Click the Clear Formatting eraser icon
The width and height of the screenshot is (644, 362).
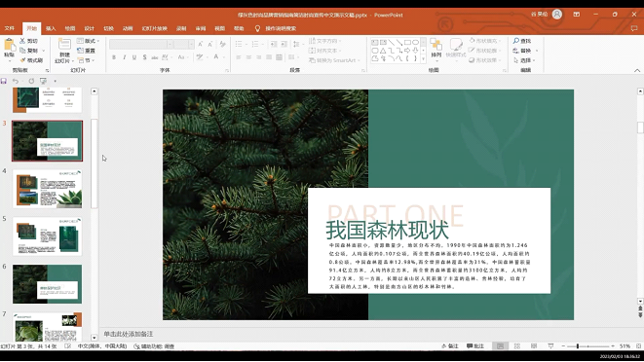(222, 44)
